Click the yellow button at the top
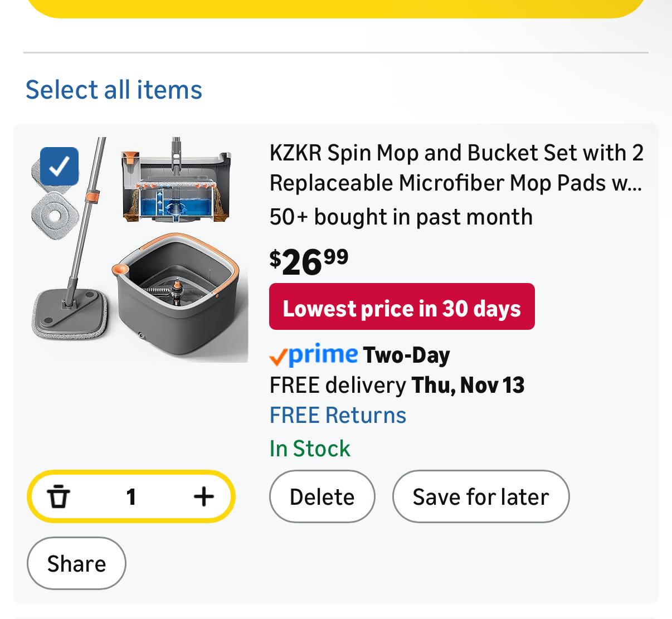Viewport: 672px width, 619px height. 336,8
